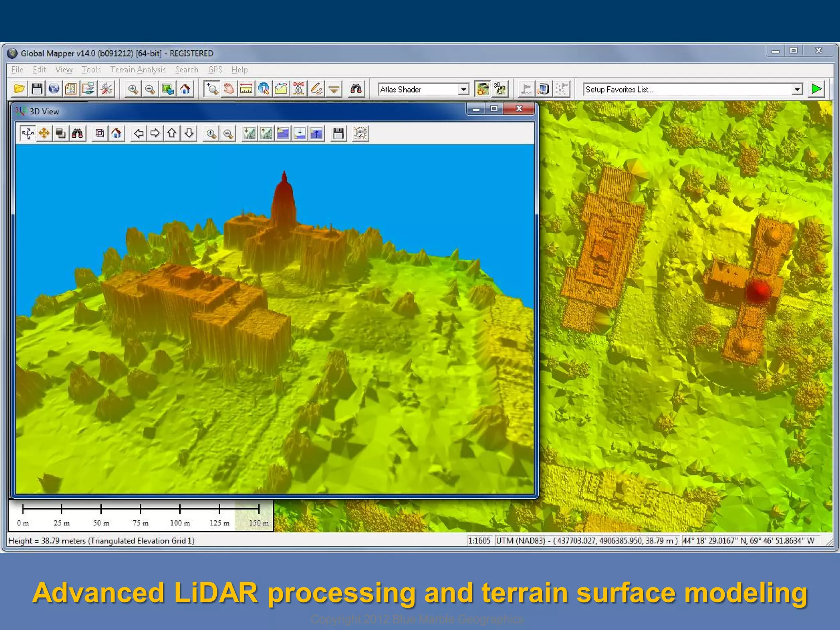Viewport: 840px width, 630px height.
Task: Decrease vertical exaggeration in 3D View
Action: coord(249,133)
